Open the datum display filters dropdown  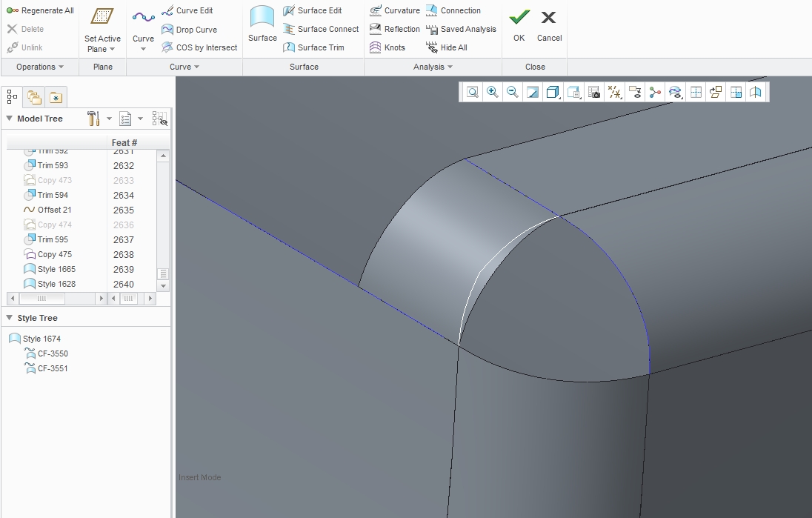(614, 92)
